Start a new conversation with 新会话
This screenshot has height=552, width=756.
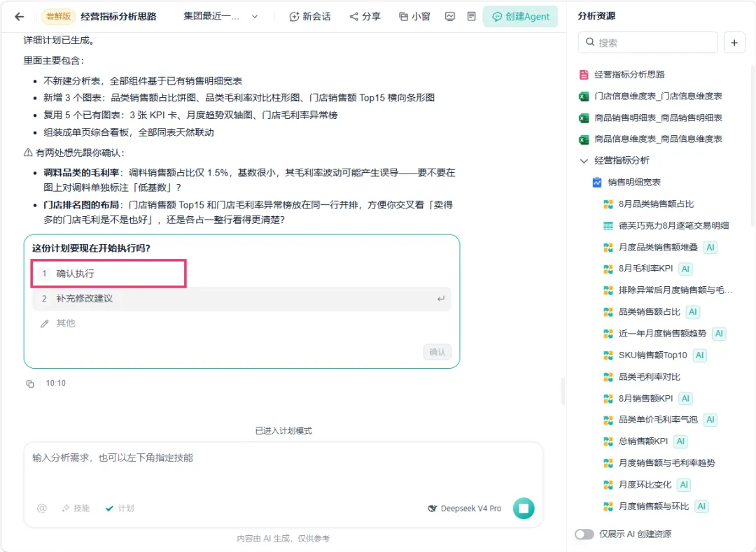pyautogui.click(x=309, y=16)
